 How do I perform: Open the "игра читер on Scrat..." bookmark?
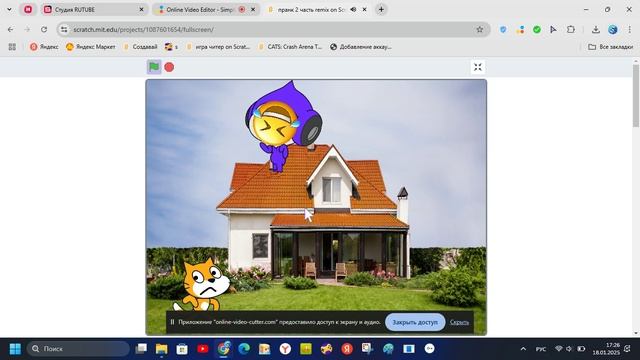pos(218,47)
